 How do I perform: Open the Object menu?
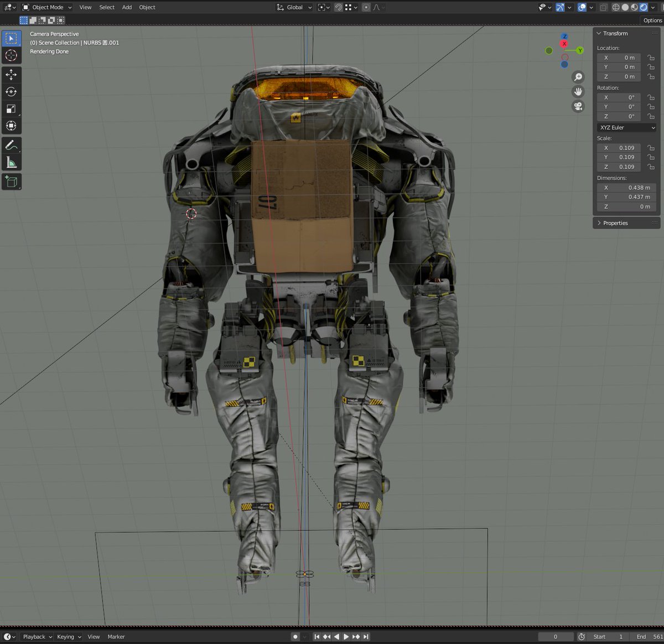(147, 7)
